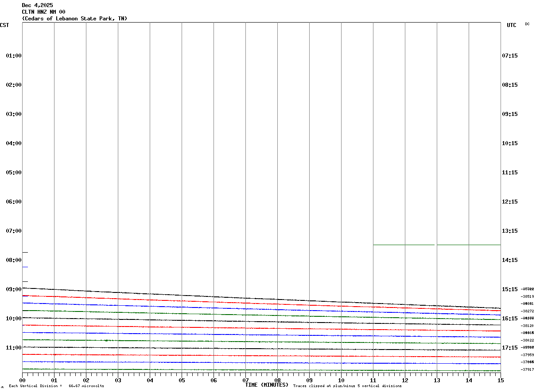This screenshot has height=392, width=536.
Task: Pick the '15:15' UTC time label
Action: 510,289
